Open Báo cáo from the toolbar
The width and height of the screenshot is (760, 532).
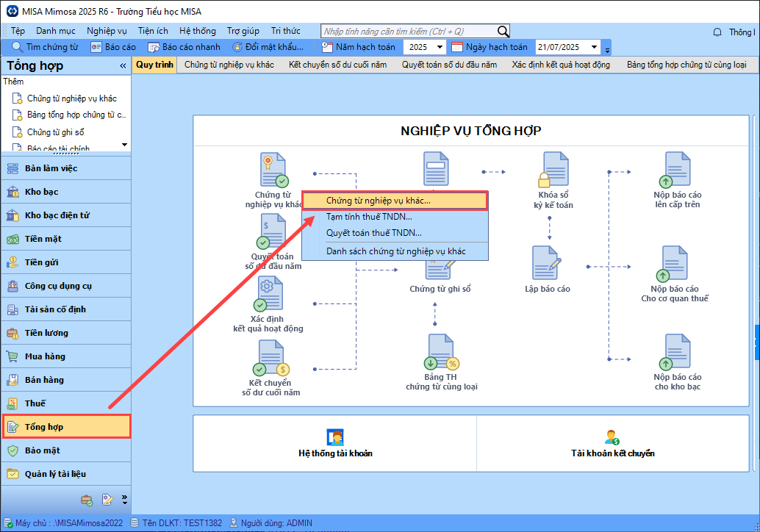click(x=113, y=47)
